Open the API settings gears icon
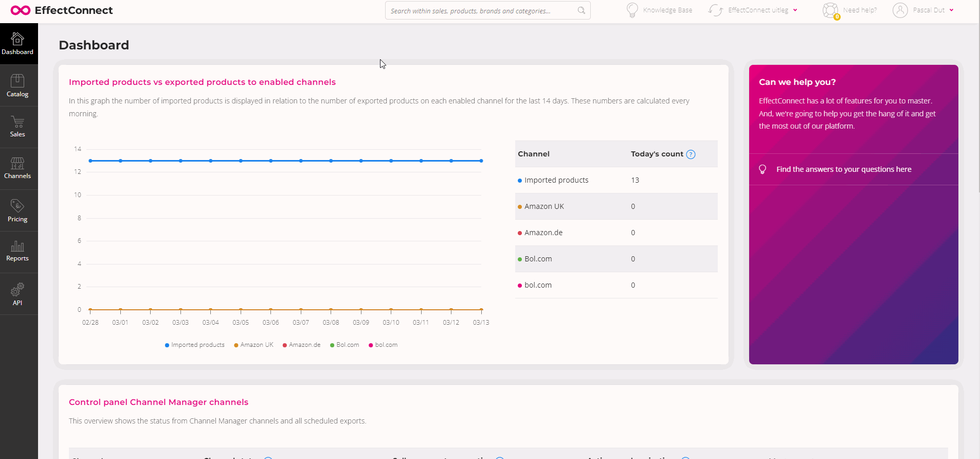The height and width of the screenshot is (459, 980). click(x=17, y=289)
